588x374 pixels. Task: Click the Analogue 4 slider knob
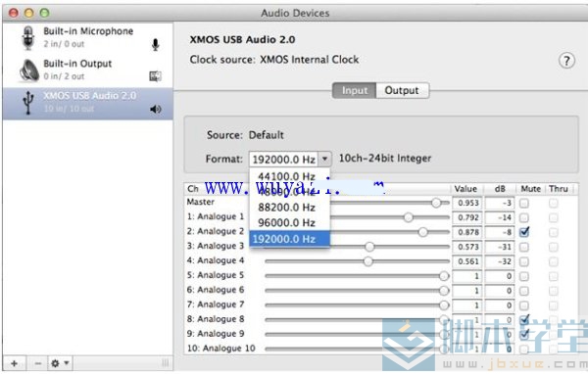368,261
